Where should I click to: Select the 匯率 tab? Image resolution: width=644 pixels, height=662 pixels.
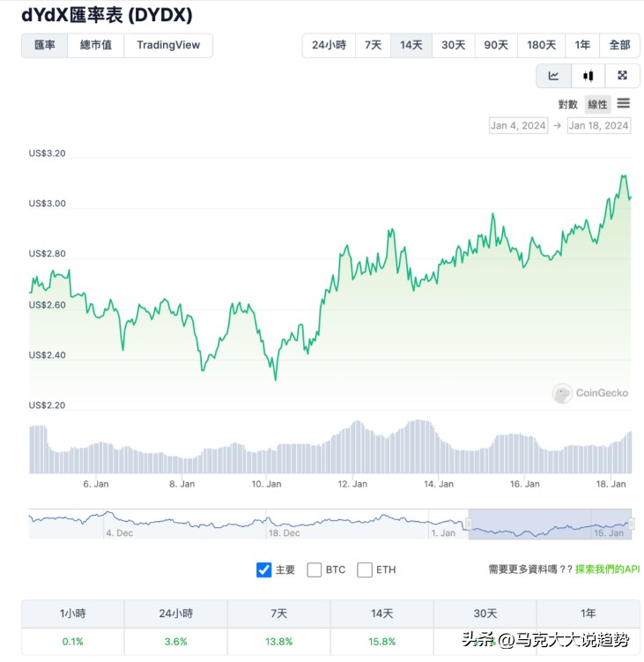[45, 45]
